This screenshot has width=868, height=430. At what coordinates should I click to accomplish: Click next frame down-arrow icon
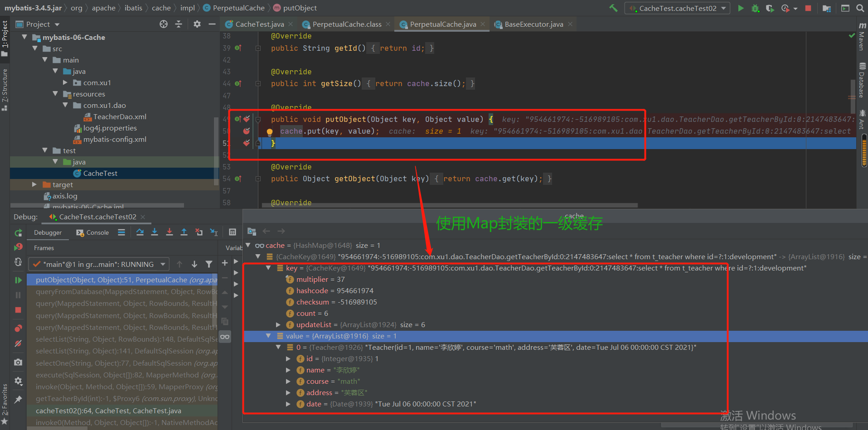(x=194, y=264)
